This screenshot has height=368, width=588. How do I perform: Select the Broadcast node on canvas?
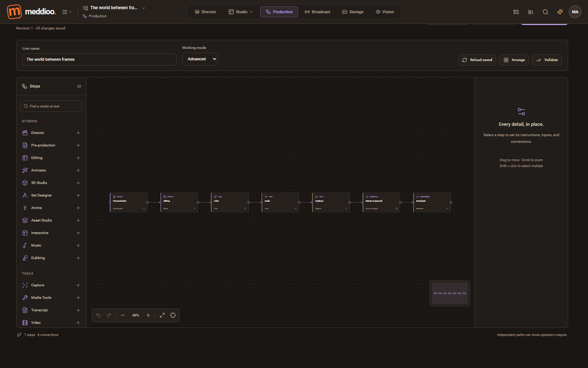coord(432,202)
